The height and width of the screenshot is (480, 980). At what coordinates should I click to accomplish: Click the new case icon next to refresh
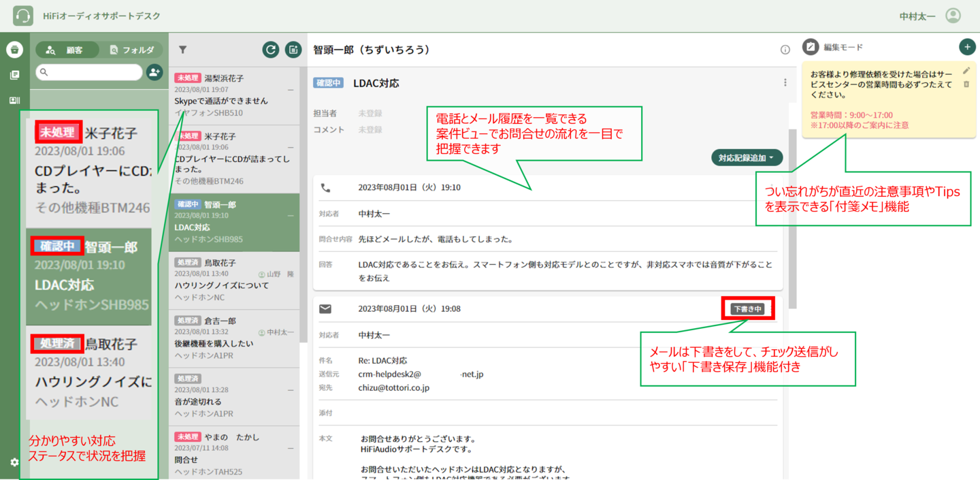293,50
